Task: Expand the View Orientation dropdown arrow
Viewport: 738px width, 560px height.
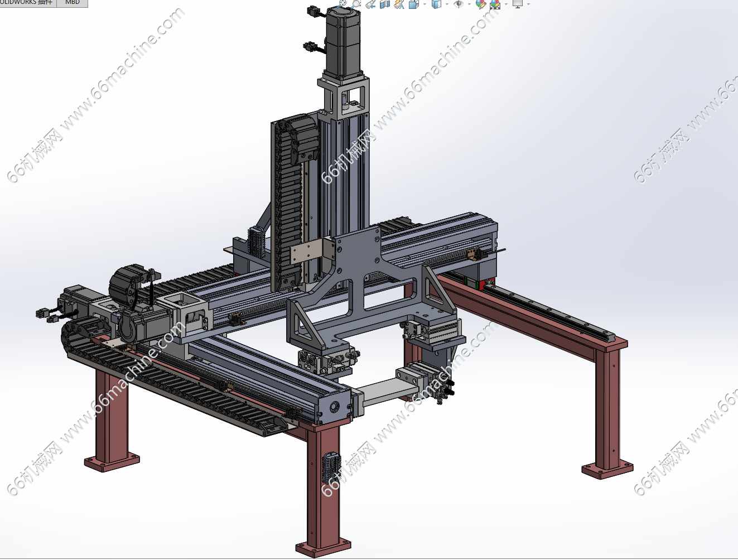Action: pos(423,5)
